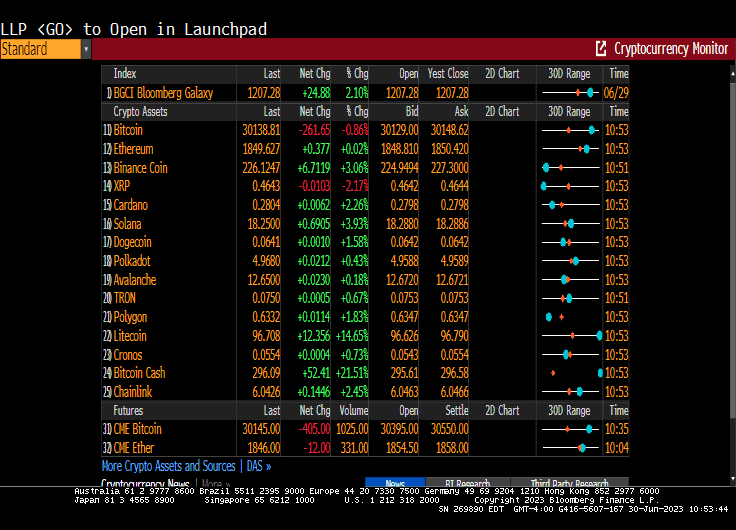Click the % Chg header in the Index row

[x=357, y=74]
